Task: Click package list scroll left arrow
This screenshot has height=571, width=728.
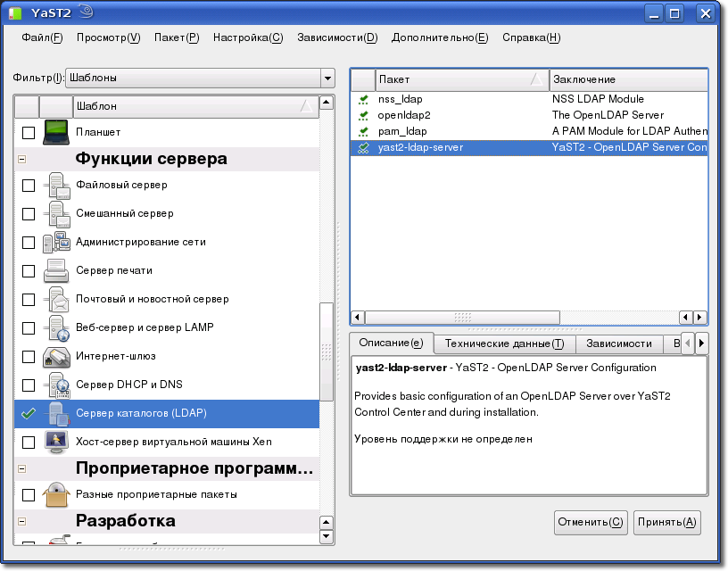Action: click(357, 318)
